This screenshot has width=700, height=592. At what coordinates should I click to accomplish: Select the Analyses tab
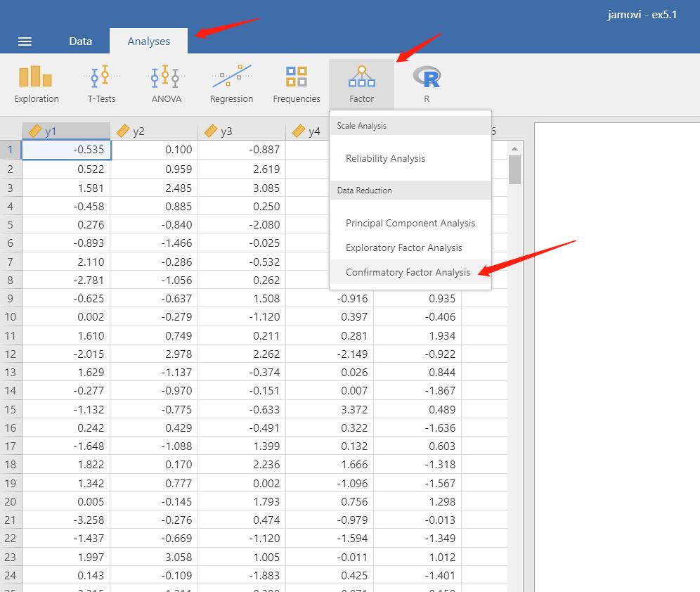coord(149,41)
